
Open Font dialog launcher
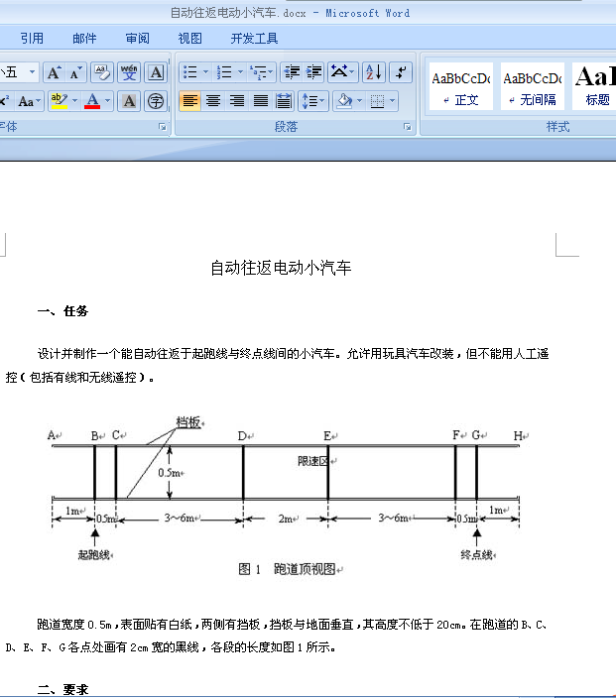(163, 127)
